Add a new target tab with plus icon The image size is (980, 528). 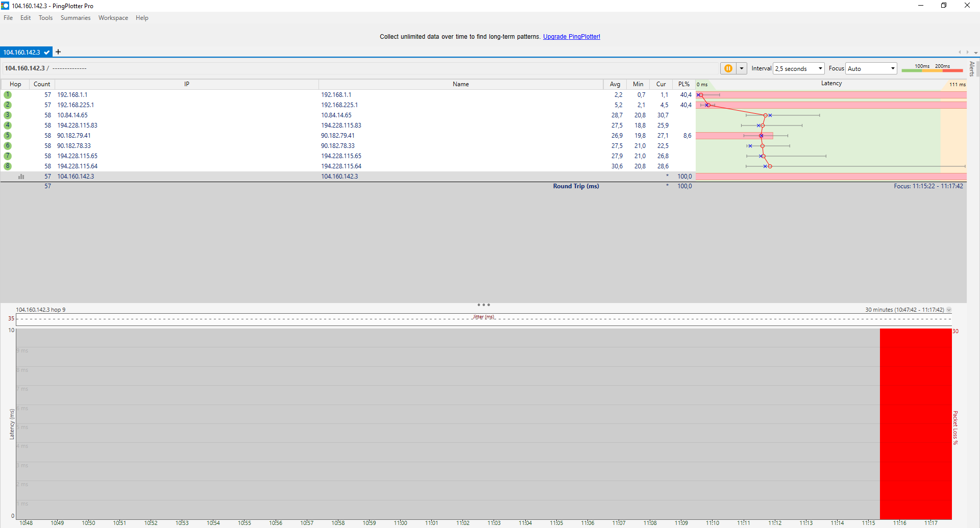(x=58, y=52)
